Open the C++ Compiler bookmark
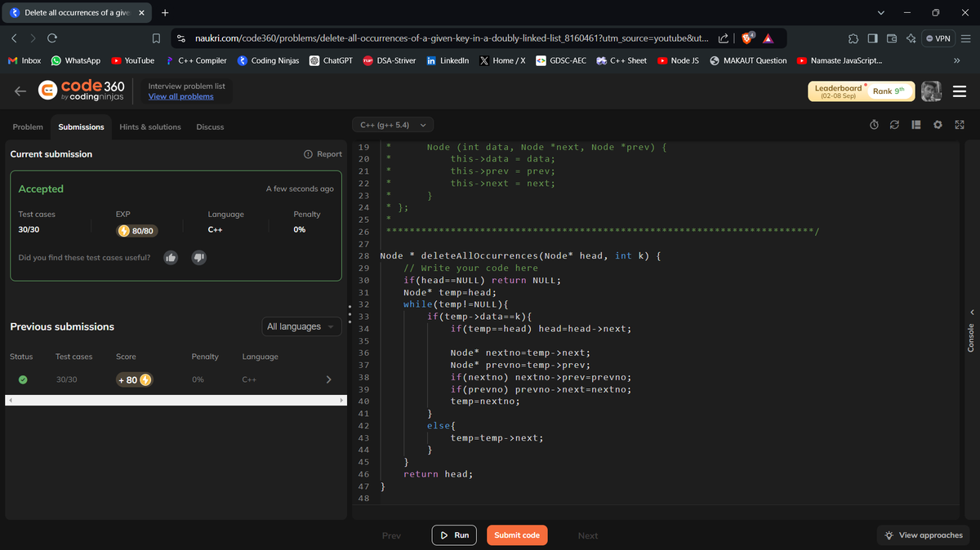Screen dimensions: 980x550 point(196,60)
